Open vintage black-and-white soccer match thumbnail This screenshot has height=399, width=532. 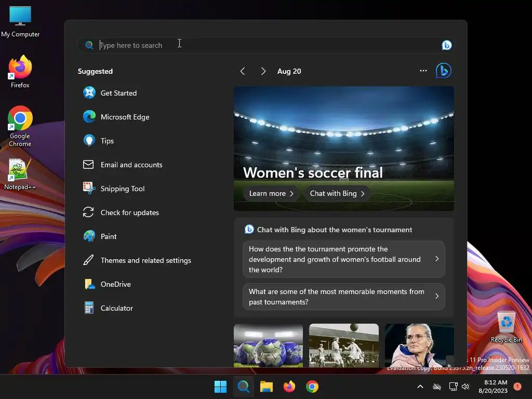(344, 345)
